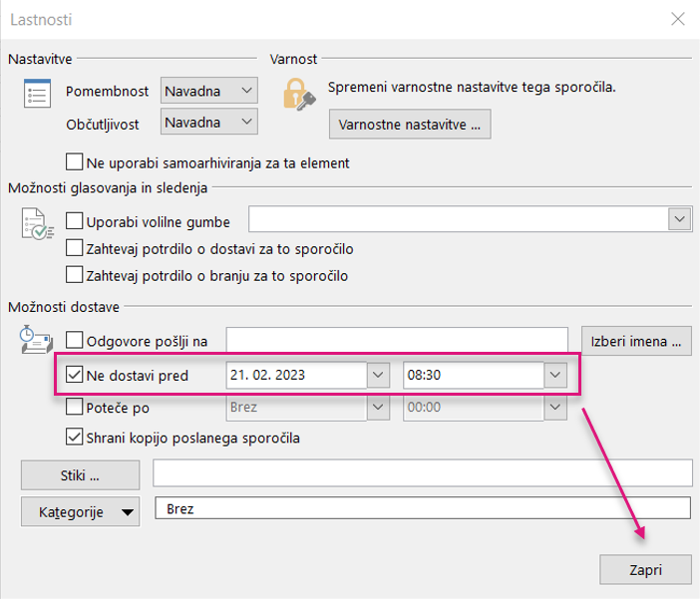Click the 'Lastnosti' dialog title
Screen dimensions: 700x599
[41, 20]
